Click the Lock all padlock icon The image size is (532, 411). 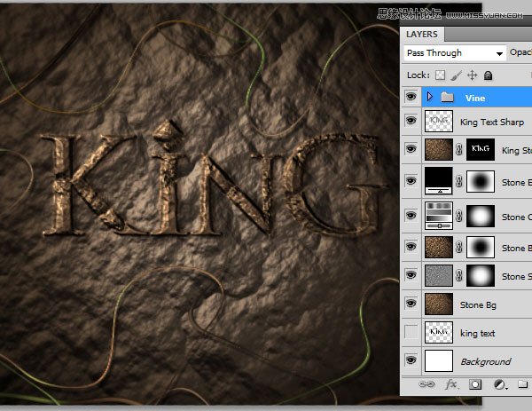pyautogui.click(x=488, y=75)
